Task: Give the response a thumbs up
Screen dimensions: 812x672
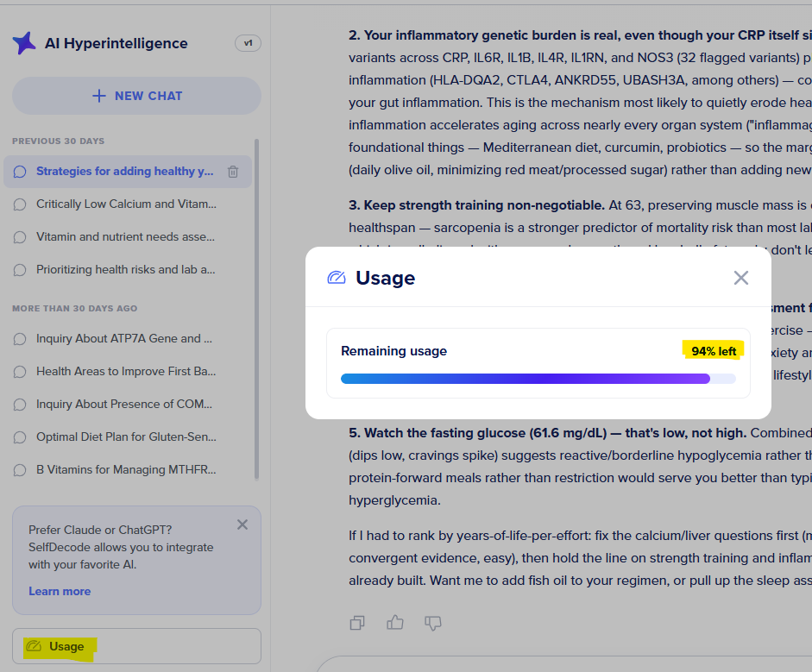Action: 395,622
